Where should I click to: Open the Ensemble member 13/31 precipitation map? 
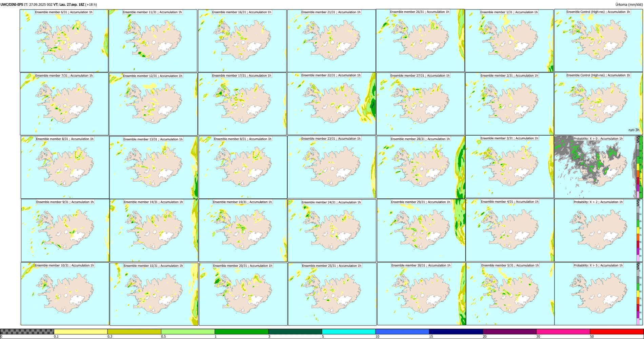154,167
